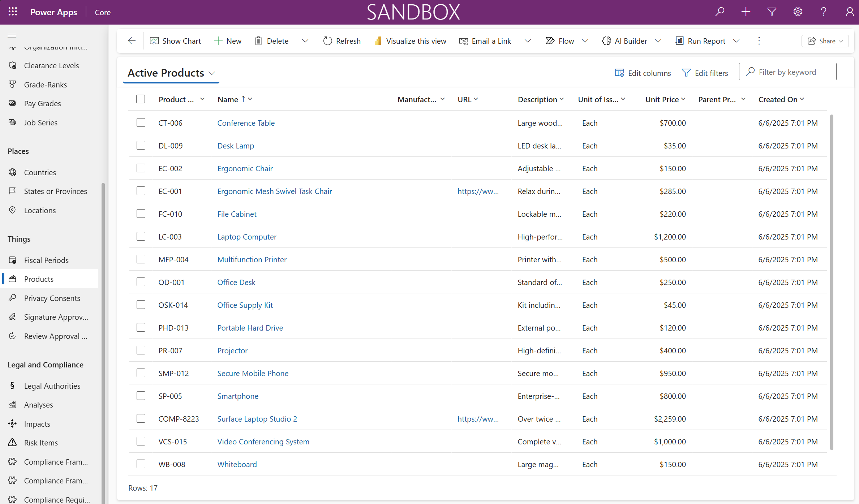Go back with the arrow button
Image resolution: width=859 pixels, height=504 pixels.
point(132,41)
